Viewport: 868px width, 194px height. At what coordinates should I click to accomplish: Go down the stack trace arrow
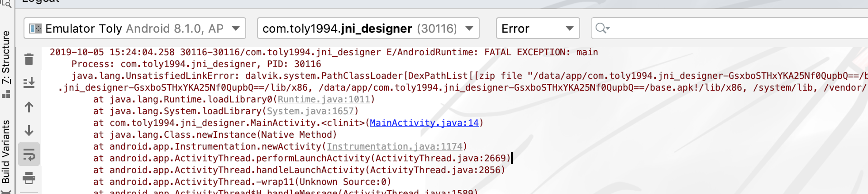pyautogui.click(x=29, y=131)
